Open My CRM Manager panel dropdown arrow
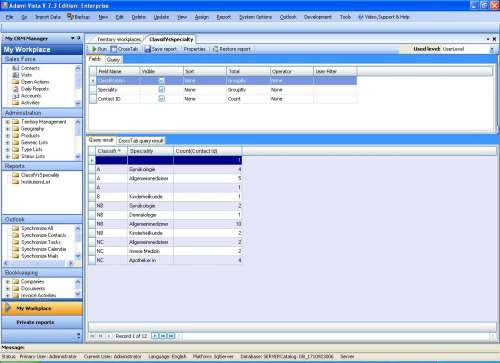This screenshot has height=363, width=500. point(72,38)
